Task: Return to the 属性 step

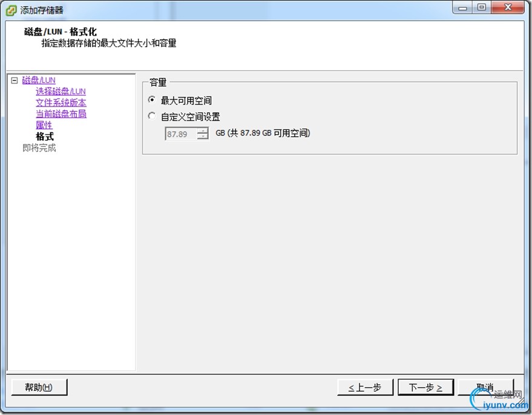Action: 44,125
